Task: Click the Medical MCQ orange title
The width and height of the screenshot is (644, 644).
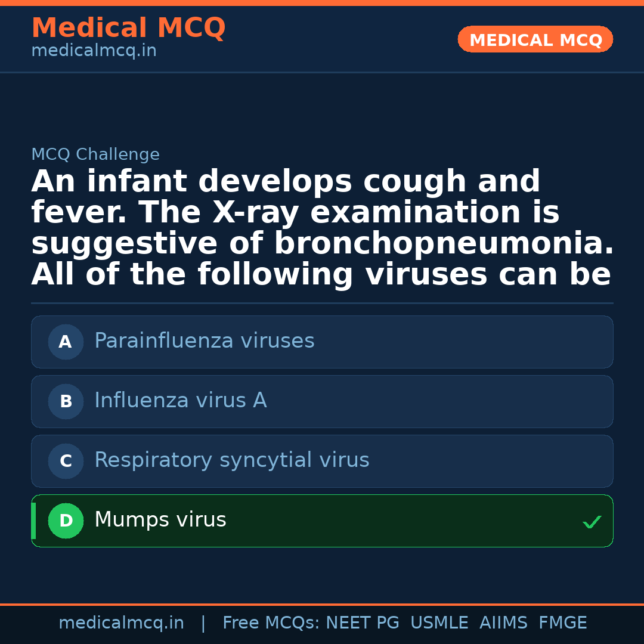Action: pyautogui.click(x=128, y=28)
